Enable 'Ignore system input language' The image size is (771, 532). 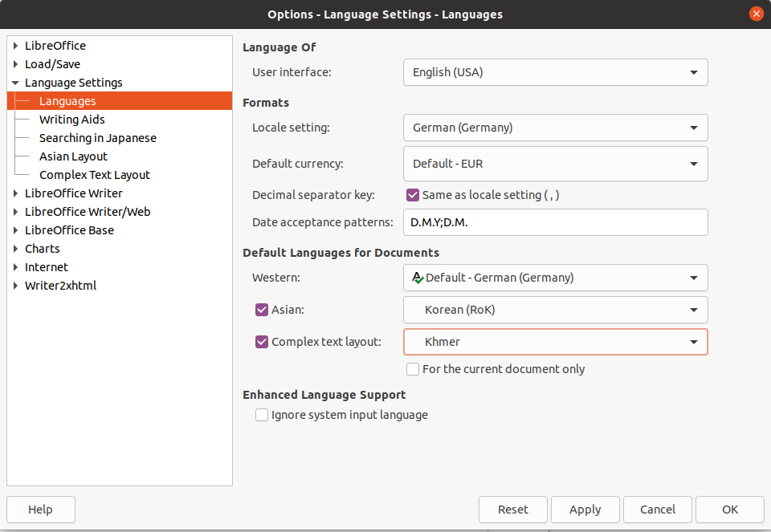(262, 415)
